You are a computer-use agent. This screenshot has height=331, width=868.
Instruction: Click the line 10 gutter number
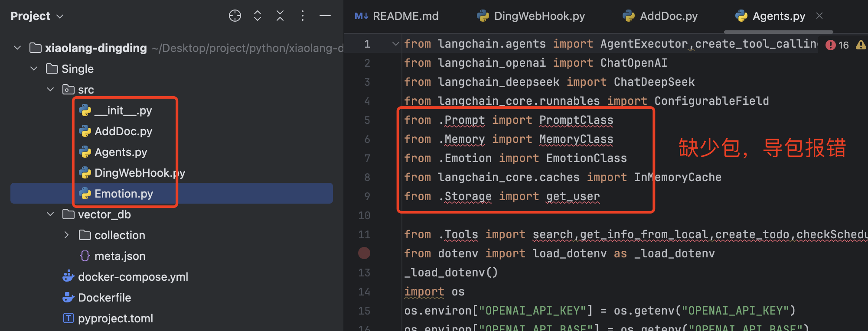364,215
